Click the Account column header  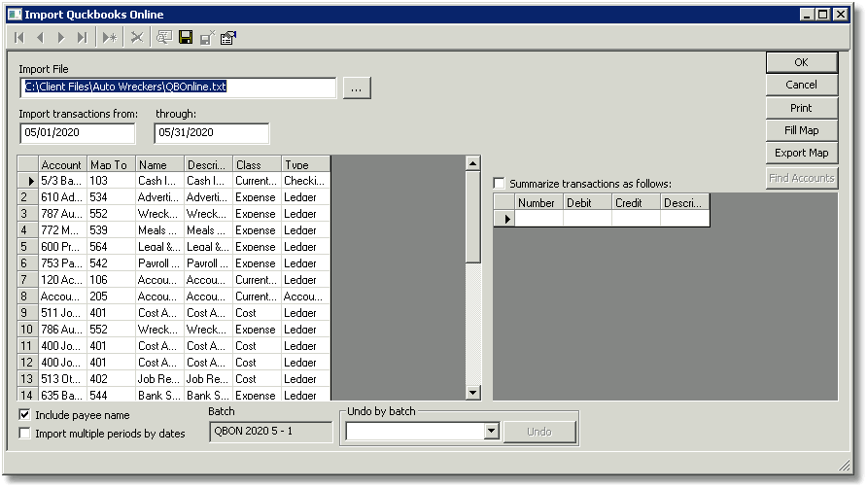click(x=62, y=164)
